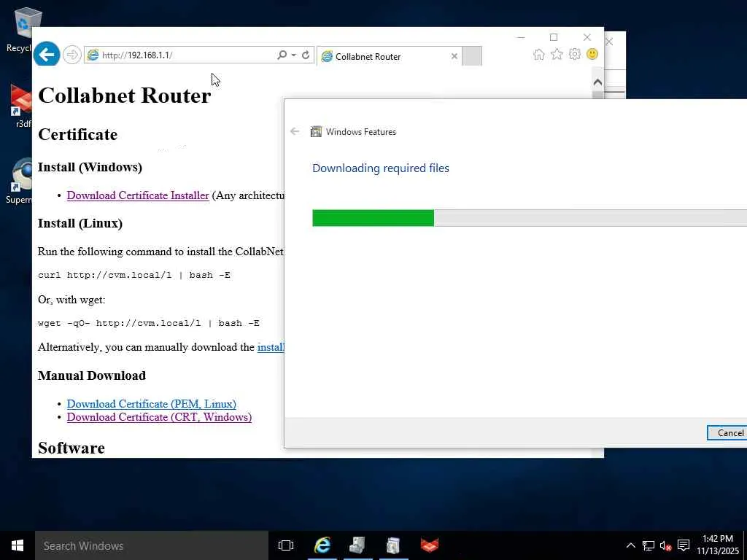The height and width of the screenshot is (560, 747).
Task: Go to Internet Explorer home page icon
Action: pos(539,54)
